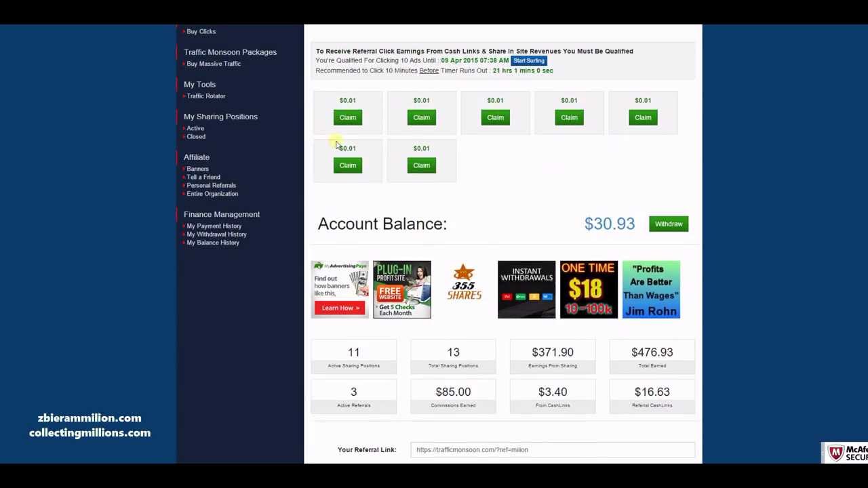868x488 pixels.
Task: Select the Finance Management heading
Action: tap(222, 214)
